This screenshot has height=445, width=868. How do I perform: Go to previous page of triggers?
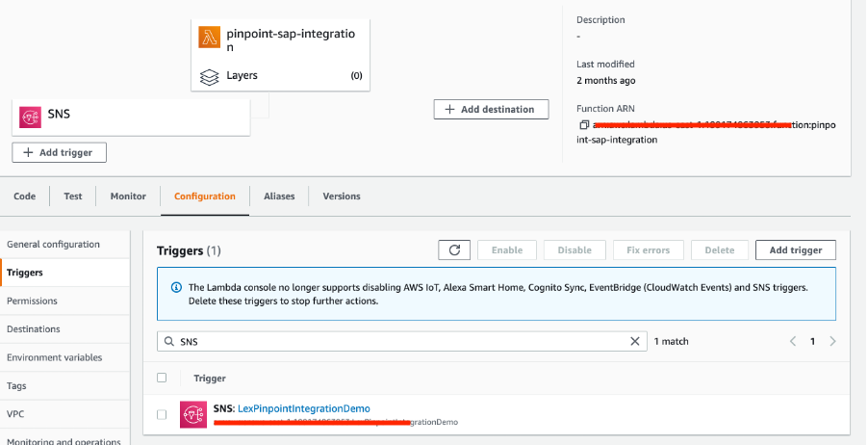tap(793, 341)
